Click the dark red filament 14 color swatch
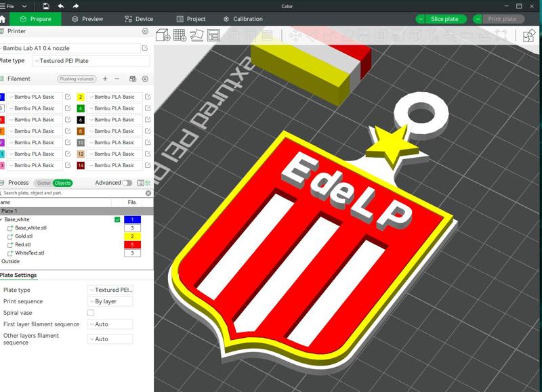The width and height of the screenshot is (542, 392). tap(81, 165)
